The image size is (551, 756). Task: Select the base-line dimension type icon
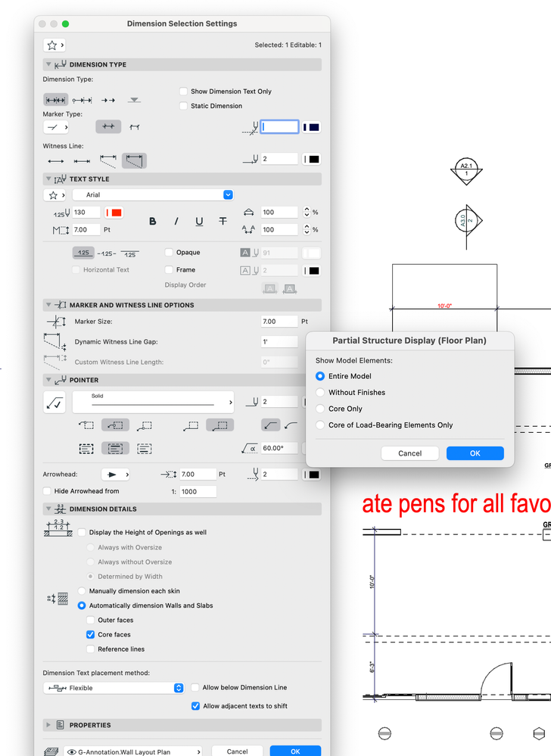coord(108,100)
